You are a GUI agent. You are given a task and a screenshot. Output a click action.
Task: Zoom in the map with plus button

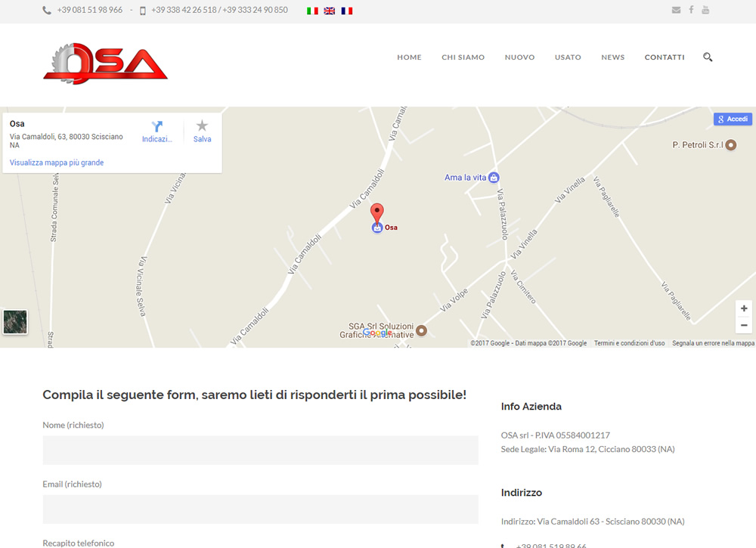[x=744, y=308]
